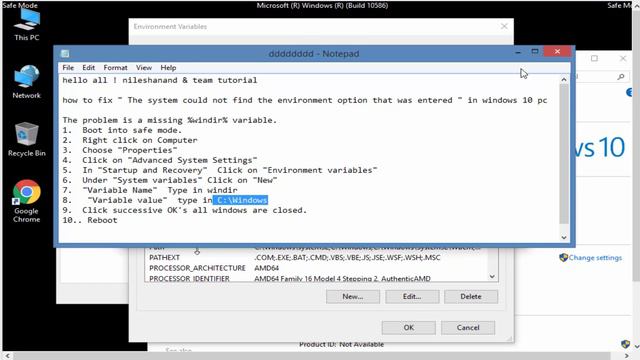Click the text "Advanced System Settings"
The width and height of the screenshot is (640, 360).
[x=192, y=160]
